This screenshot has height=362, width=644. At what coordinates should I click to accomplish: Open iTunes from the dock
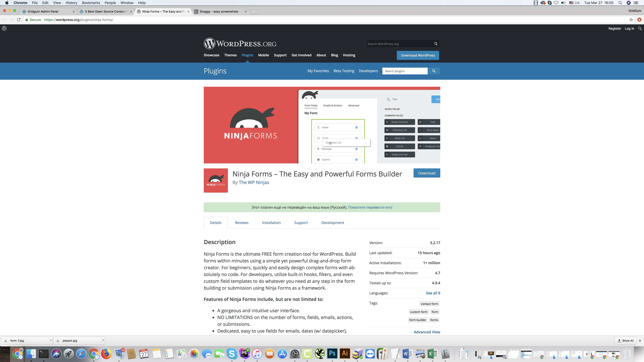pos(257,354)
